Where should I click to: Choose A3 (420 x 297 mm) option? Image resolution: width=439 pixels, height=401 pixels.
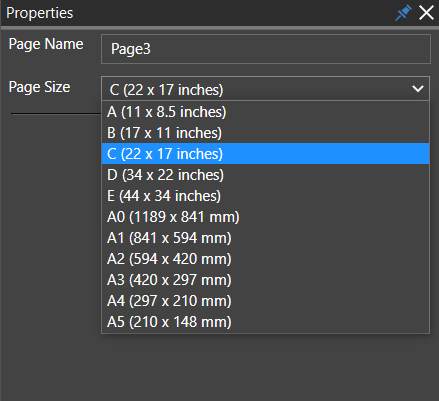[265, 280]
